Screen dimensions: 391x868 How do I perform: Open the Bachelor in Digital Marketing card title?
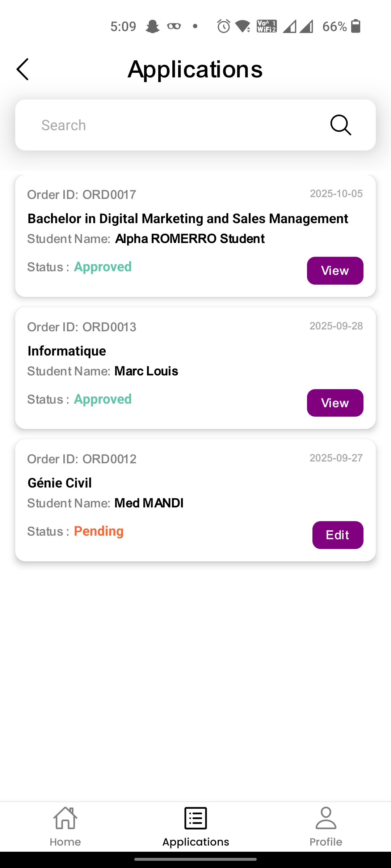click(188, 219)
